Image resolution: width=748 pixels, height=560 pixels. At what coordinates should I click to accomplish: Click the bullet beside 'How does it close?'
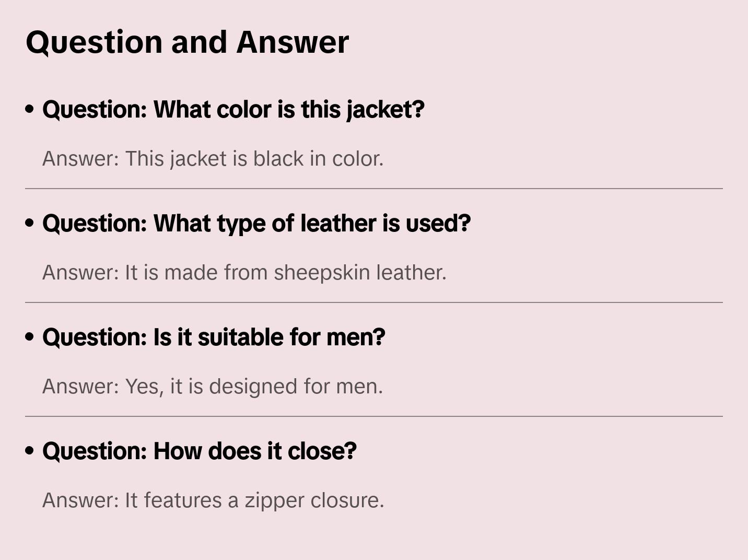(x=30, y=451)
